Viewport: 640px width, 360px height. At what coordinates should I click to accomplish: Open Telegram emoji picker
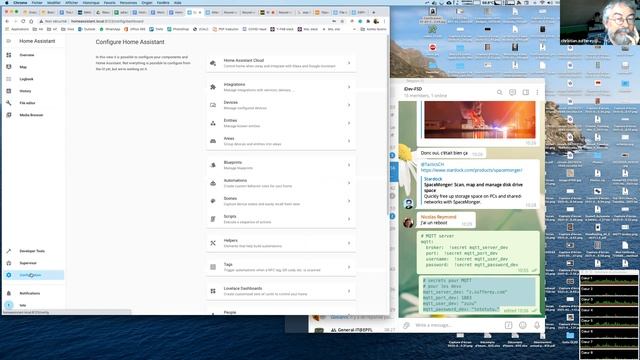523,325
